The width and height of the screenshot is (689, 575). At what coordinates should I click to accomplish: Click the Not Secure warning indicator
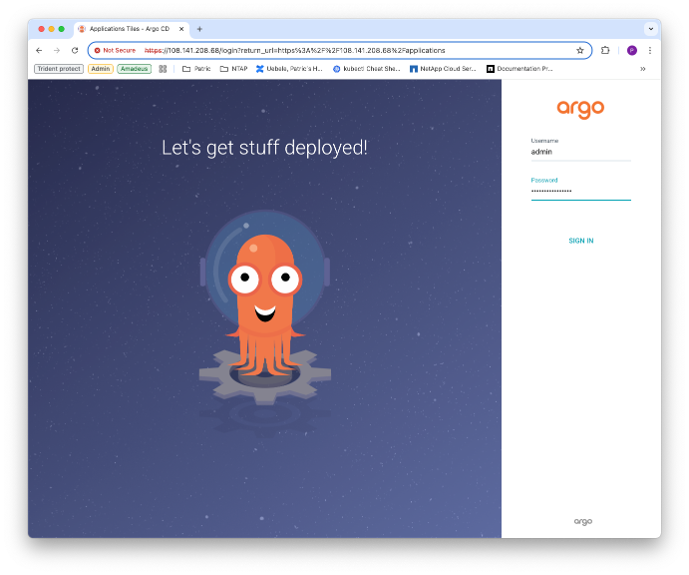(x=115, y=51)
